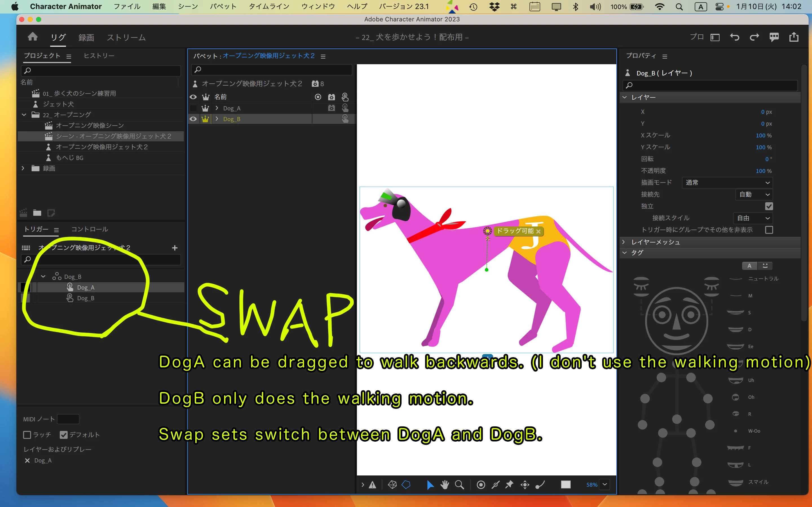Click the background color swatch
812x507 pixels.
click(565, 484)
